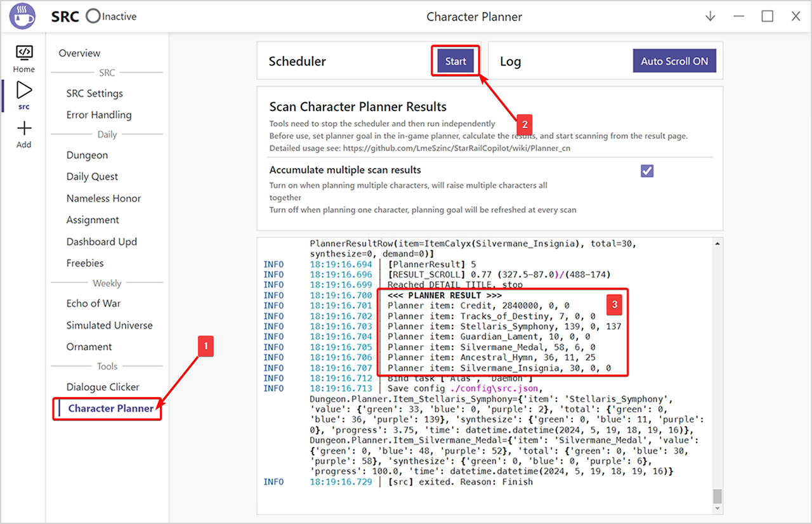812x524 pixels.
Task: Open Dialogue Clicker tool
Action: 103,387
